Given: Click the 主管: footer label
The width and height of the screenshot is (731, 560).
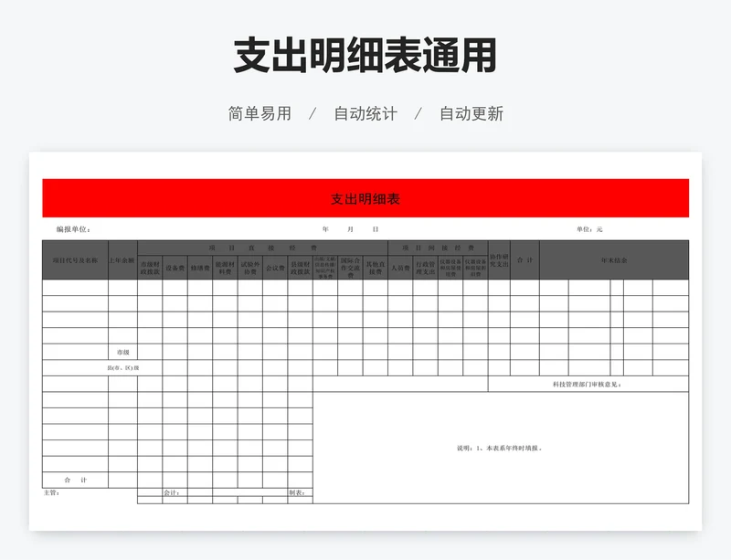Looking at the screenshot, I should click(52, 493).
